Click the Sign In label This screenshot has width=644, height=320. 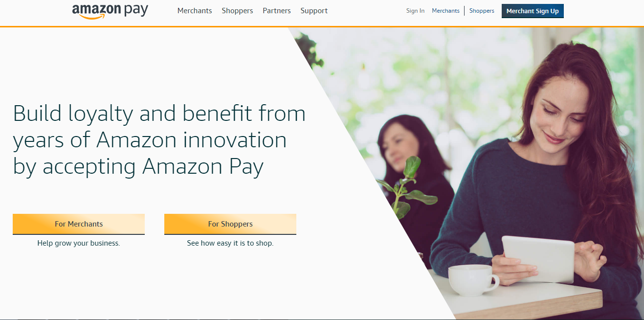coord(415,11)
